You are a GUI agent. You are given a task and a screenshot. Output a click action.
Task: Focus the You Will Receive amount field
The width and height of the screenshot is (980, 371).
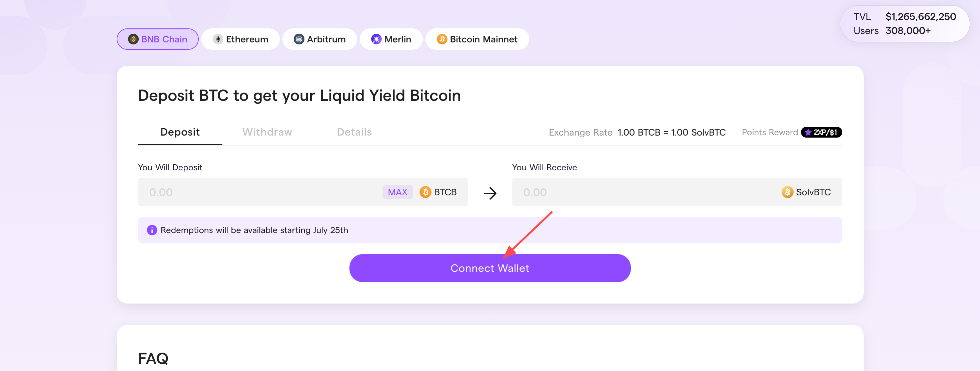pyautogui.click(x=677, y=192)
